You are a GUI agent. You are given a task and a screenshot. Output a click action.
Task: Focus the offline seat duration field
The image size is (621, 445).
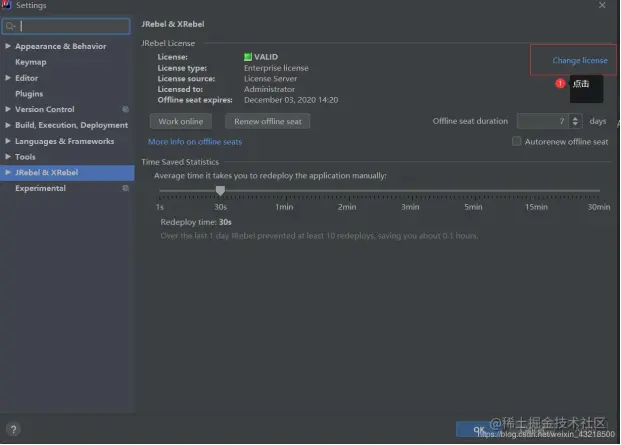pyautogui.click(x=543, y=121)
